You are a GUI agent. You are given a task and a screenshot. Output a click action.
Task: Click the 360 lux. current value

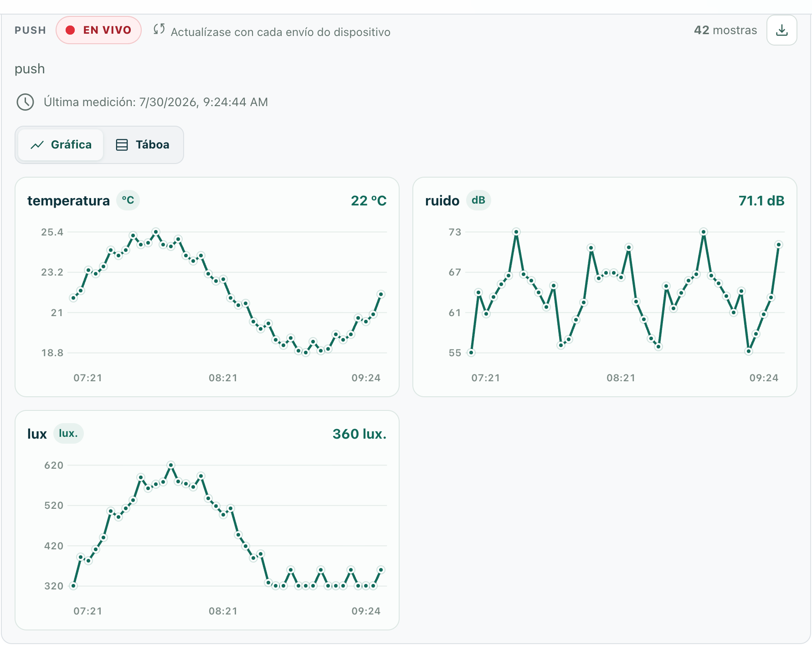360,434
